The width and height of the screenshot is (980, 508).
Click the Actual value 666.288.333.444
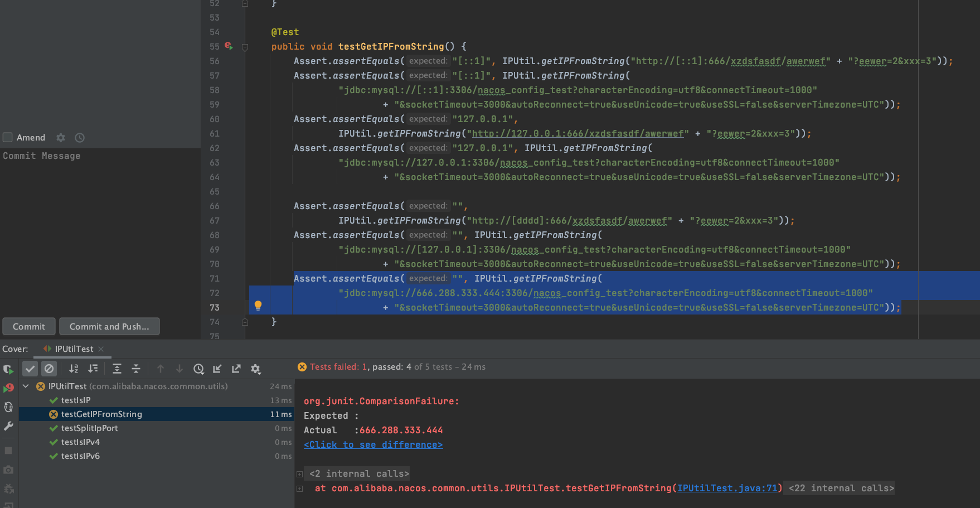coord(401,430)
